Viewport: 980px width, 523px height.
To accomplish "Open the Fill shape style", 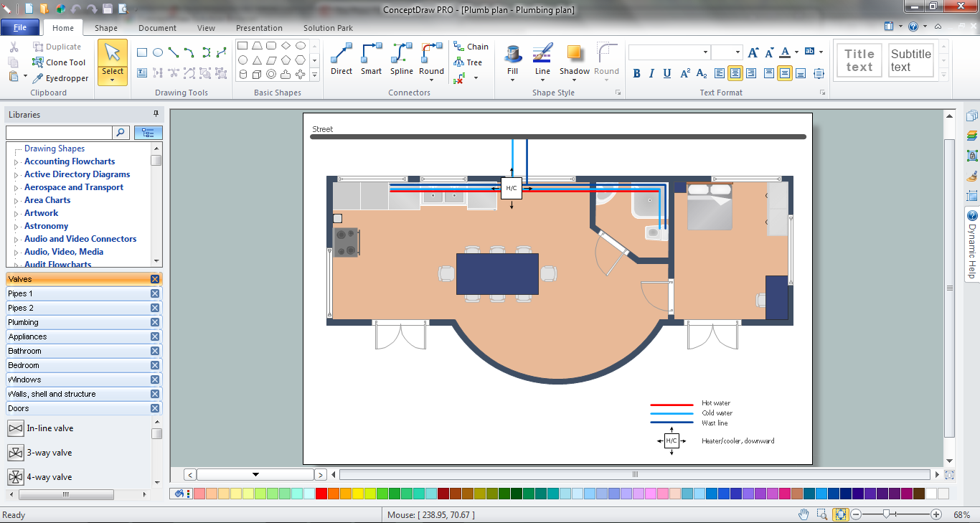I will tap(512, 59).
